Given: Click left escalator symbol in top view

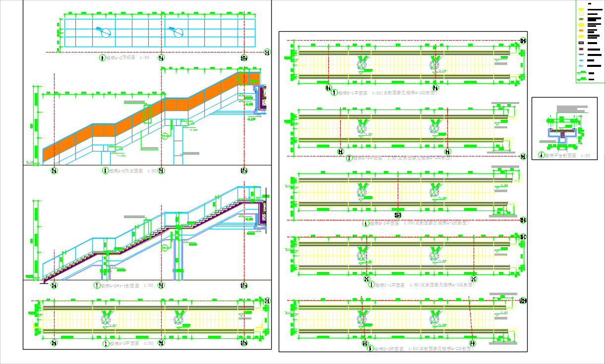Looking at the screenshot, I should pyautogui.click(x=104, y=32).
